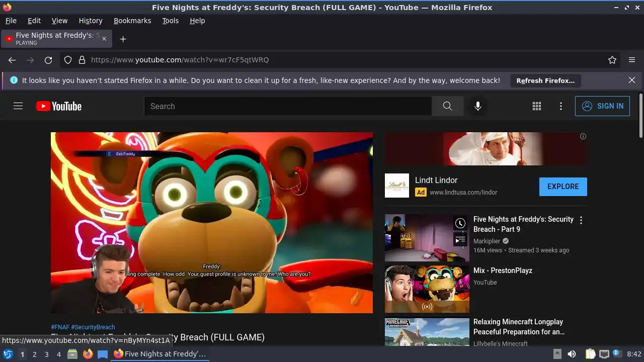Viewport: 644px width, 362px height.
Task: Click the #FNAF hashtag
Action: pyautogui.click(x=60, y=327)
